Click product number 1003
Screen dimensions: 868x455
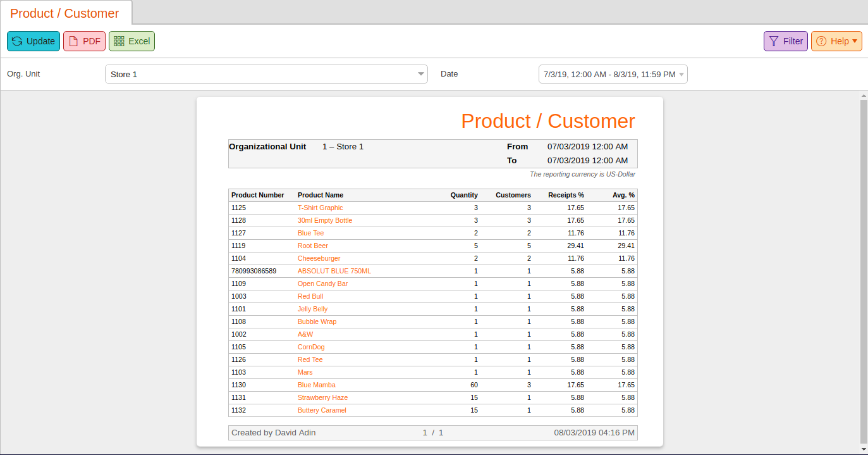pos(238,296)
